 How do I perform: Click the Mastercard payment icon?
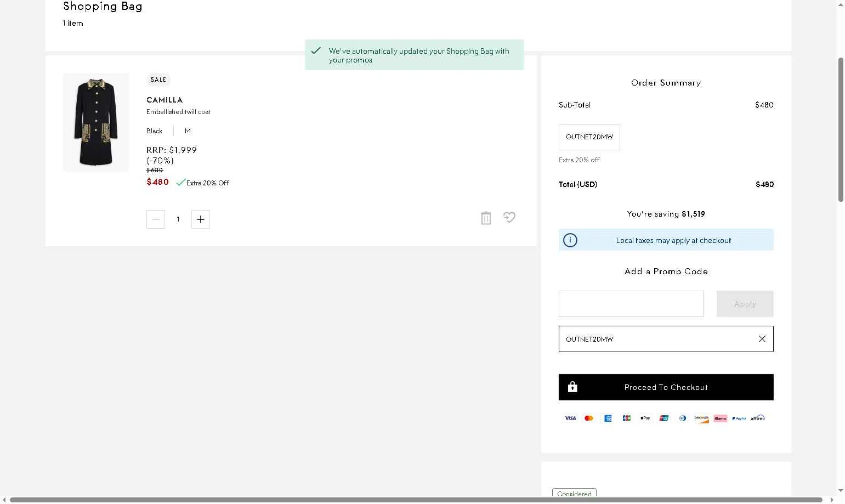coord(589,418)
